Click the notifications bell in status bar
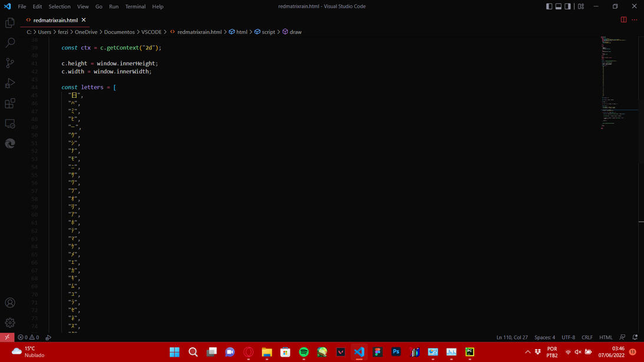The width and height of the screenshot is (644, 362). 635,337
